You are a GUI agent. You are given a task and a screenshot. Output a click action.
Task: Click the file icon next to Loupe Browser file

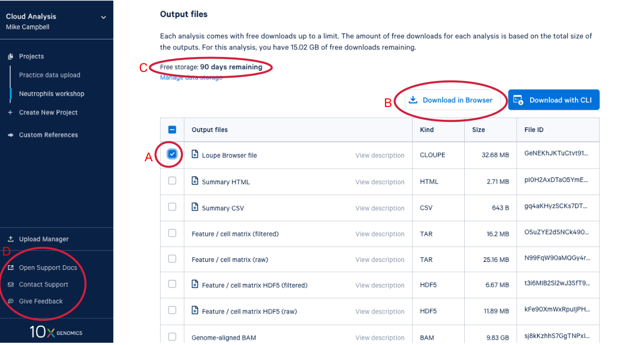[195, 155]
